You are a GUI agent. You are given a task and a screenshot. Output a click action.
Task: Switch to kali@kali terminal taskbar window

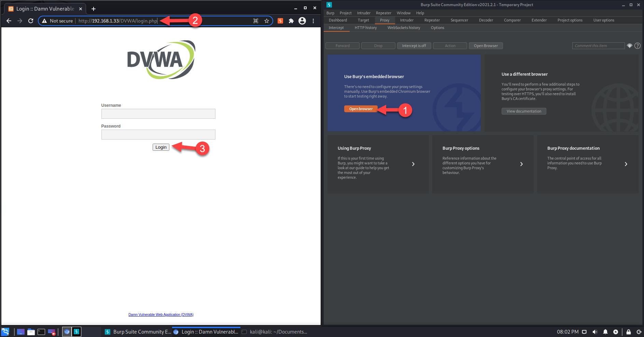click(x=275, y=332)
